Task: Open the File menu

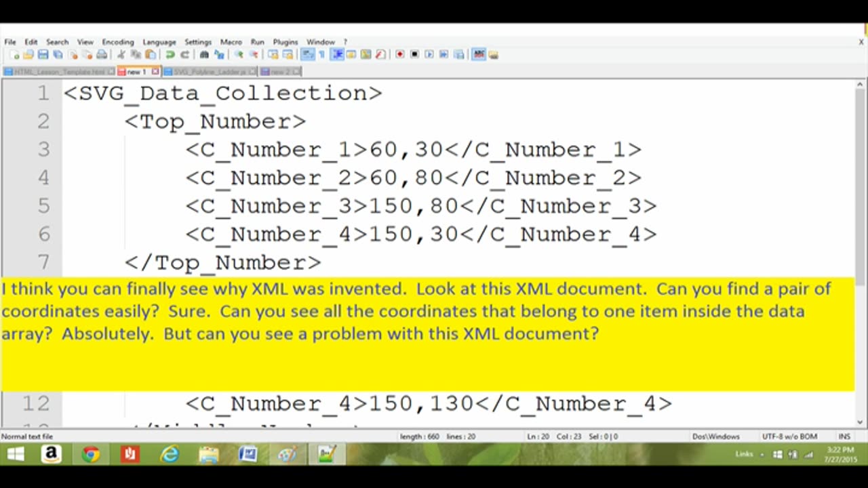Action: (10, 42)
